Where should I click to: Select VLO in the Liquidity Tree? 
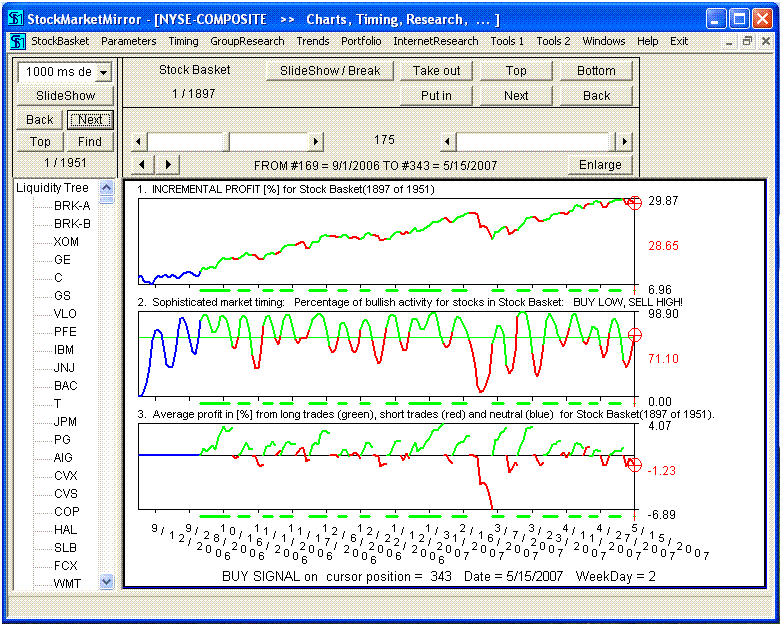65,313
